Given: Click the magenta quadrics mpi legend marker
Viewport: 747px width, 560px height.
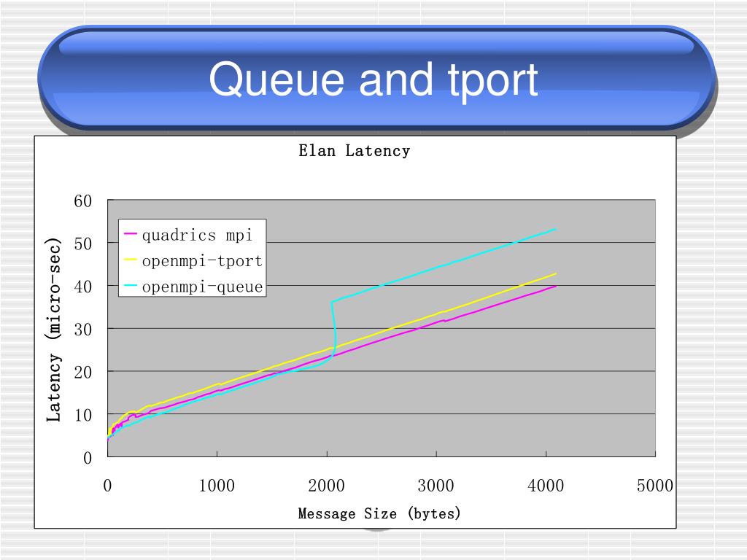Looking at the screenshot, I should click(x=130, y=234).
